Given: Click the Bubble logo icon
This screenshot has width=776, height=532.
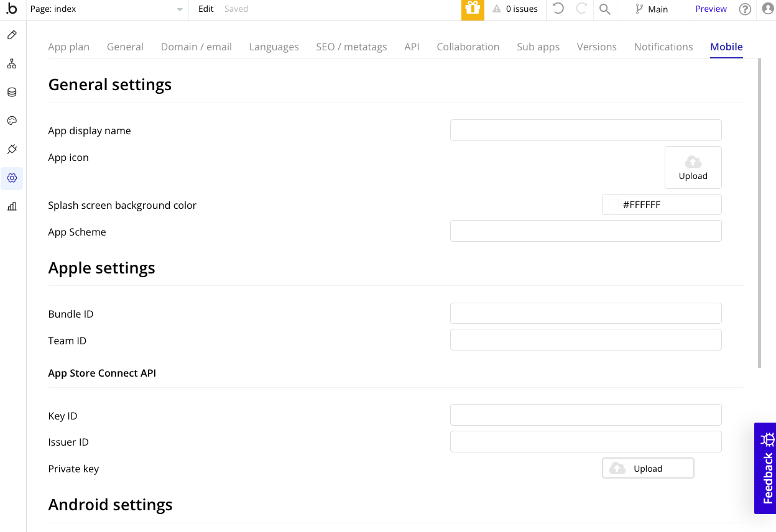Looking at the screenshot, I should tap(12, 9).
